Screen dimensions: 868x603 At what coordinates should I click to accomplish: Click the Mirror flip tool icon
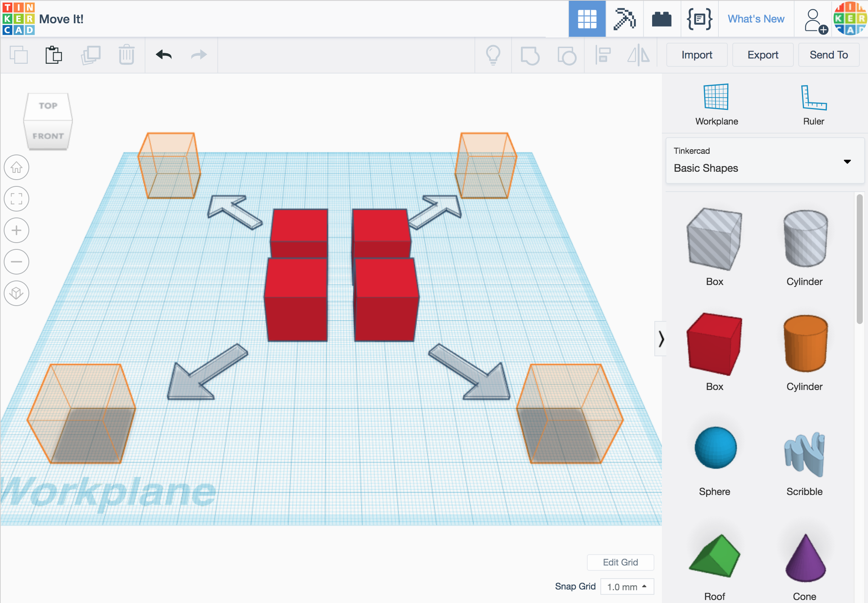639,55
